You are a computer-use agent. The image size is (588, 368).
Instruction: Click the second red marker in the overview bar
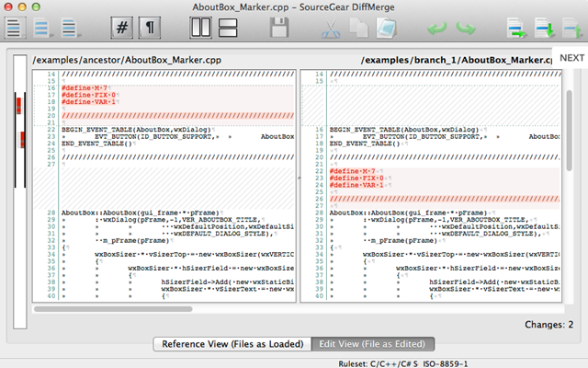click(22, 139)
